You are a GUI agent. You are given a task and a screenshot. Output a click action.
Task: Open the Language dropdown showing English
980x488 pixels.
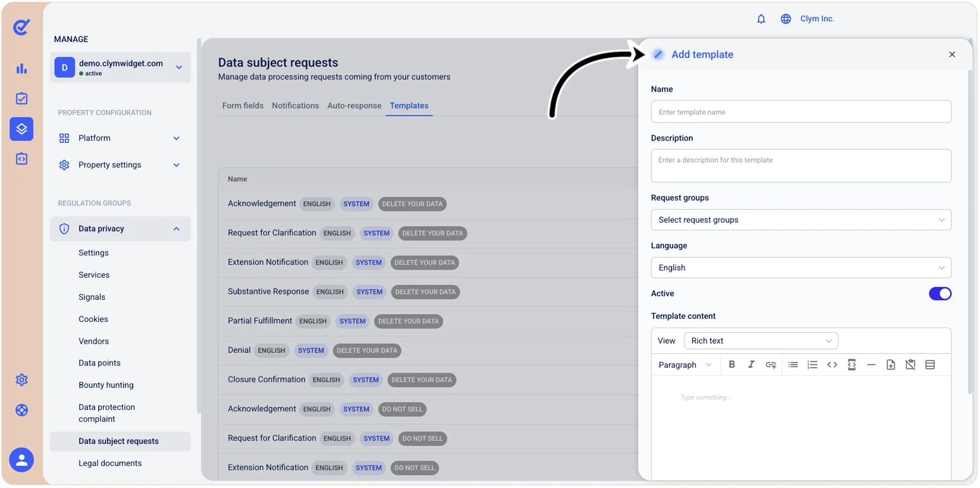pos(801,268)
